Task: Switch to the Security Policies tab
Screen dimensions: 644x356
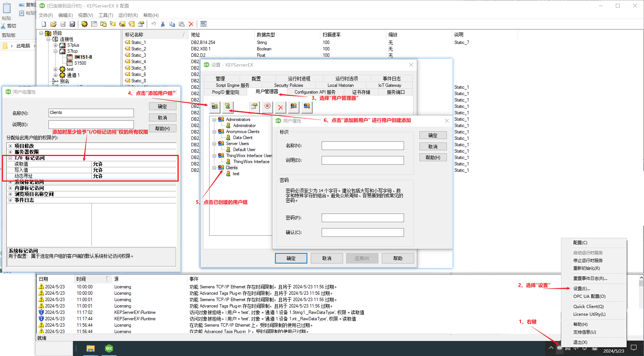Action: [288, 85]
